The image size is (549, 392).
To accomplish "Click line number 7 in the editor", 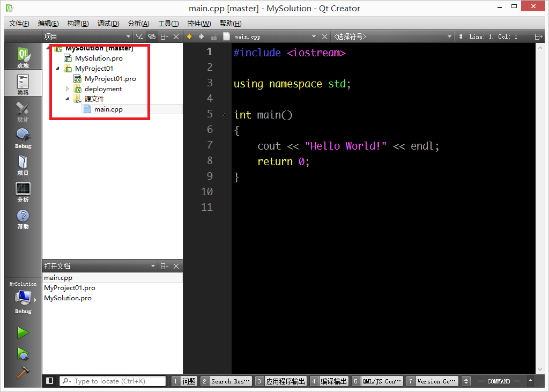I will tap(210, 145).
